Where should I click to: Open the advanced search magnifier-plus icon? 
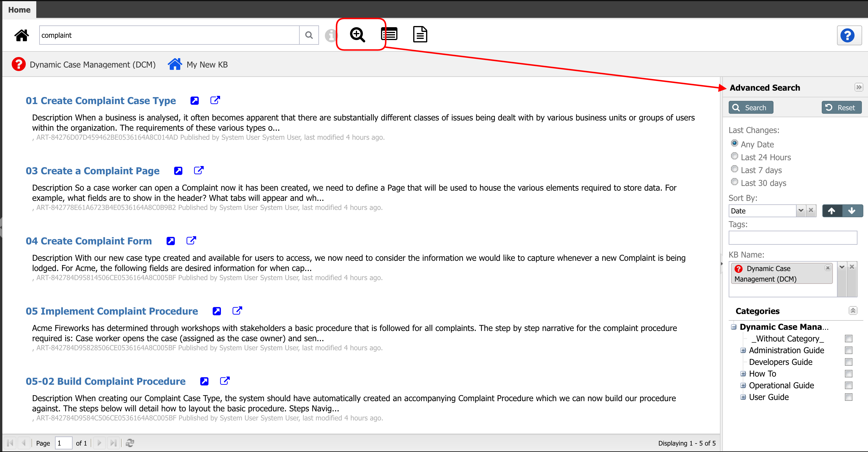pyautogui.click(x=357, y=34)
